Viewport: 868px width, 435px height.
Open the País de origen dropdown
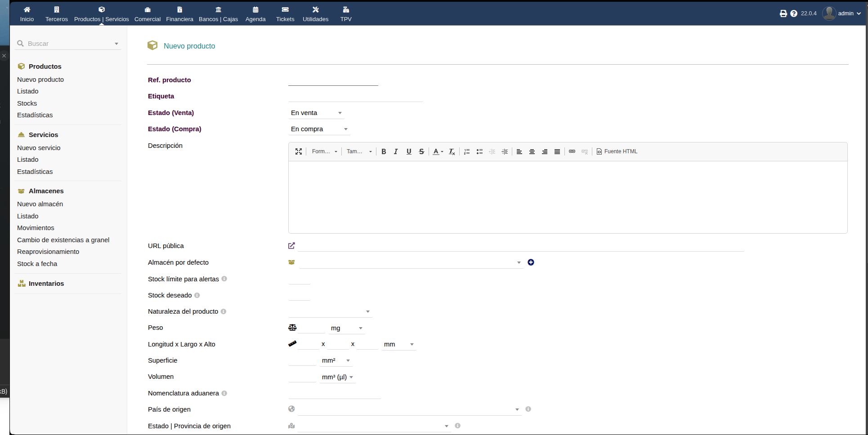(x=409, y=409)
